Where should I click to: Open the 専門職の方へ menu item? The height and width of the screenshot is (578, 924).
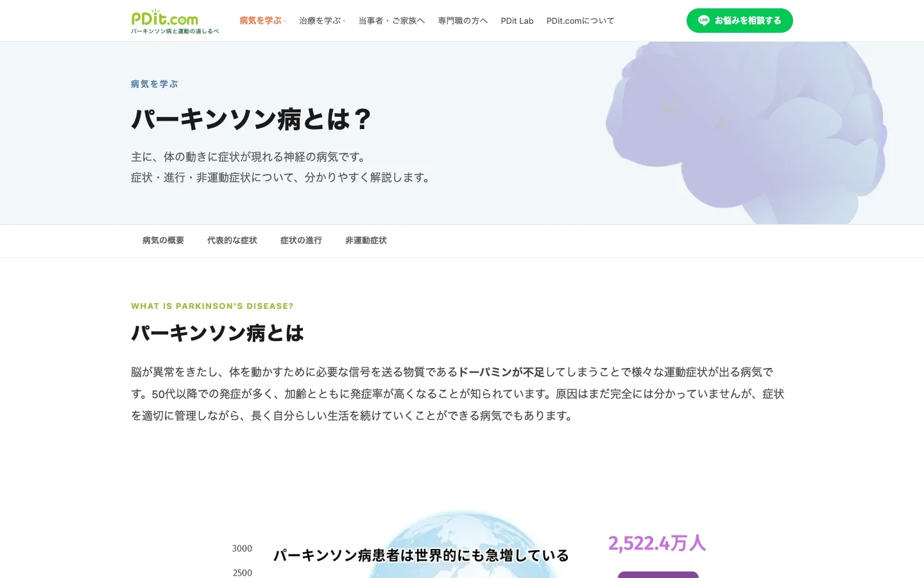pyautogui.click(x=463, y=21)
